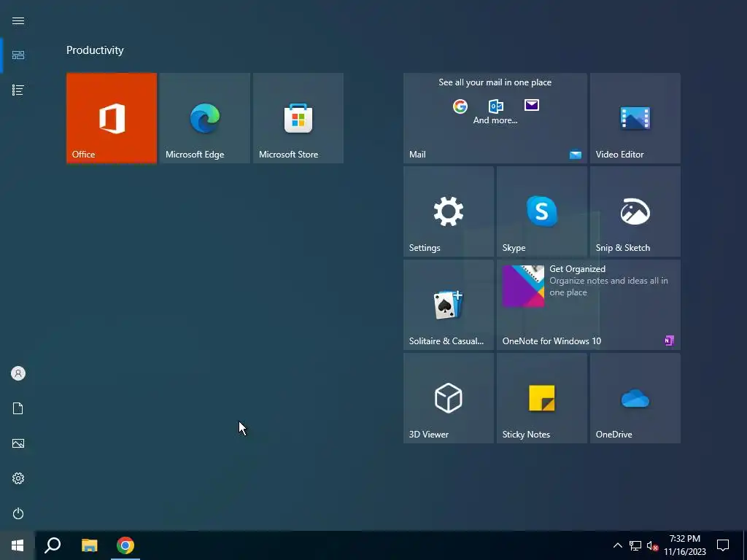Click the Show desktop sliver at the taskbar edge
Screen dimensions: 747x560
point(745,545)
